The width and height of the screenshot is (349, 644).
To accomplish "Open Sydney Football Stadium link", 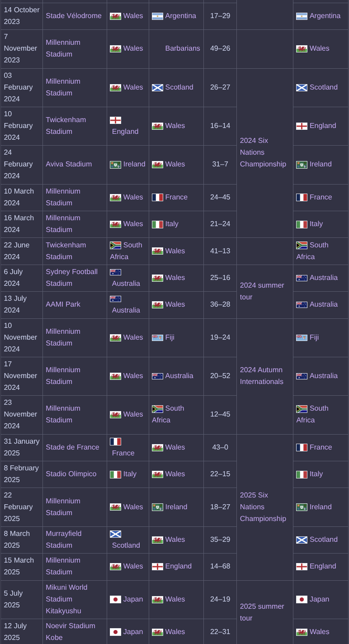I will coord(71,278).
